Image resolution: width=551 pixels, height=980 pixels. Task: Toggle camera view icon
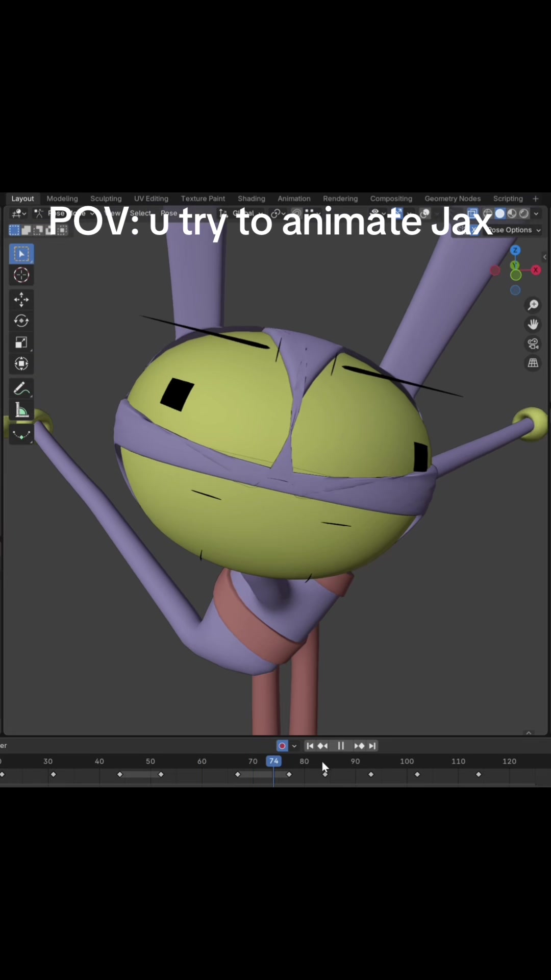point(533,344)
